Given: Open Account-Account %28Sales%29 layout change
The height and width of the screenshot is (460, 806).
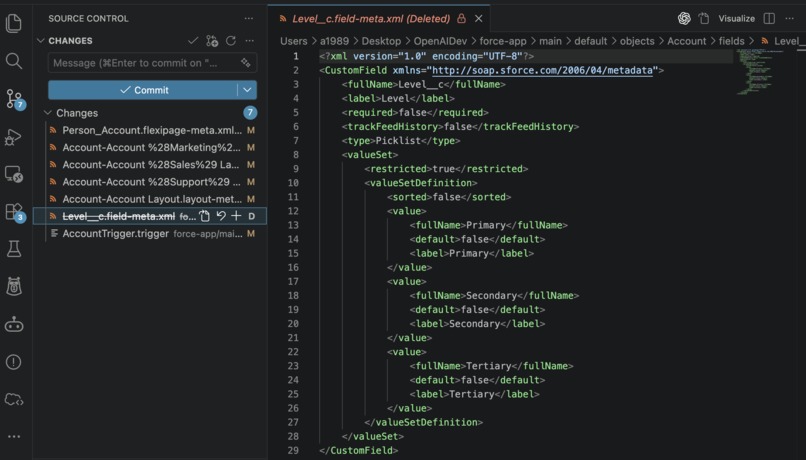Looking at the screenshot, I should tap(152, 164).
